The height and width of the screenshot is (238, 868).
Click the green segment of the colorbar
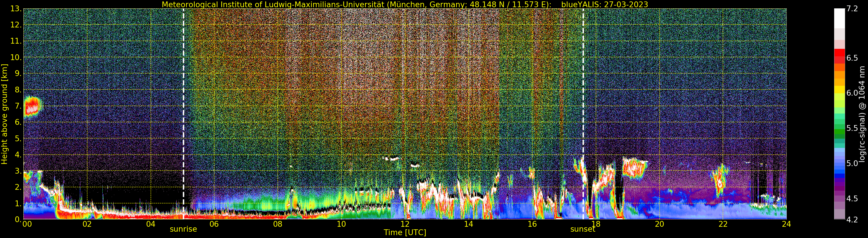pos(839,131)
